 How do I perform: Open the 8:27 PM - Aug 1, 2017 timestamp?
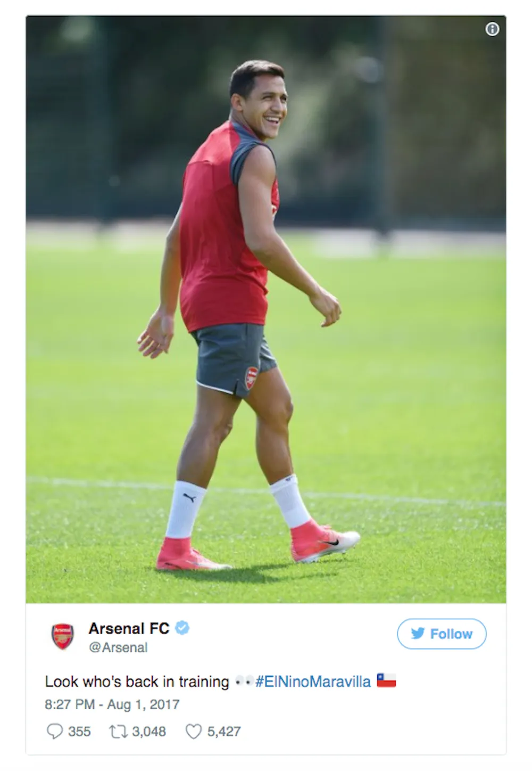pyautogui.click(x=112, y=704)
